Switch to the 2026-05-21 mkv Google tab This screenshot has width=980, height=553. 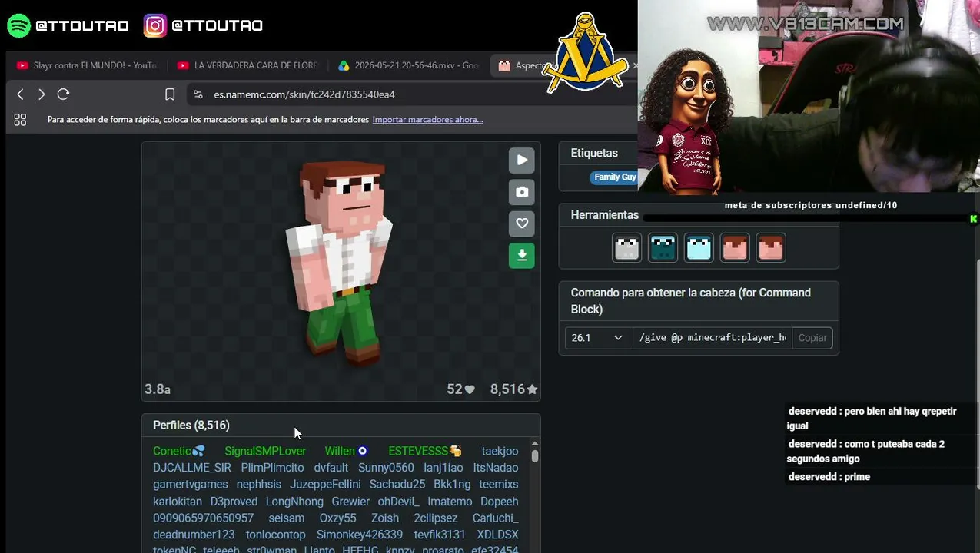tap(409, 66)
